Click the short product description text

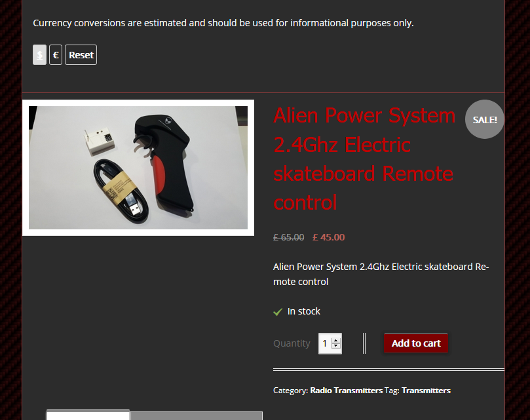[381, 275]
